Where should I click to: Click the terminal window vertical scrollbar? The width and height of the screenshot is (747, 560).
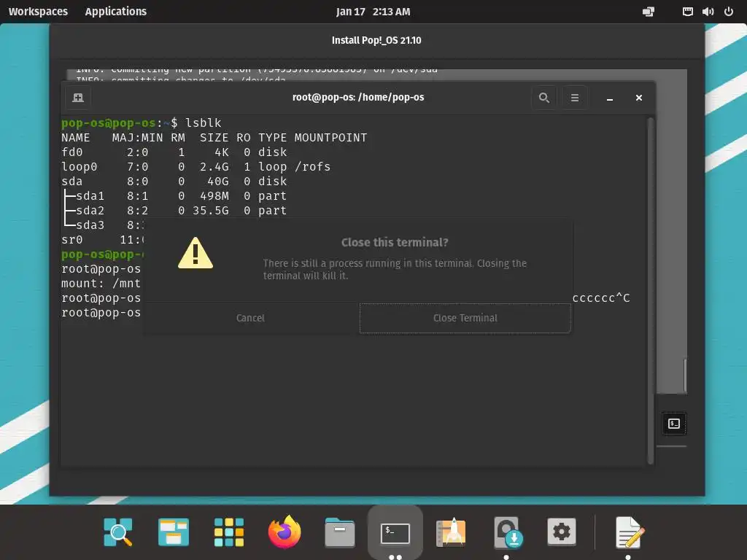(650, 290)
